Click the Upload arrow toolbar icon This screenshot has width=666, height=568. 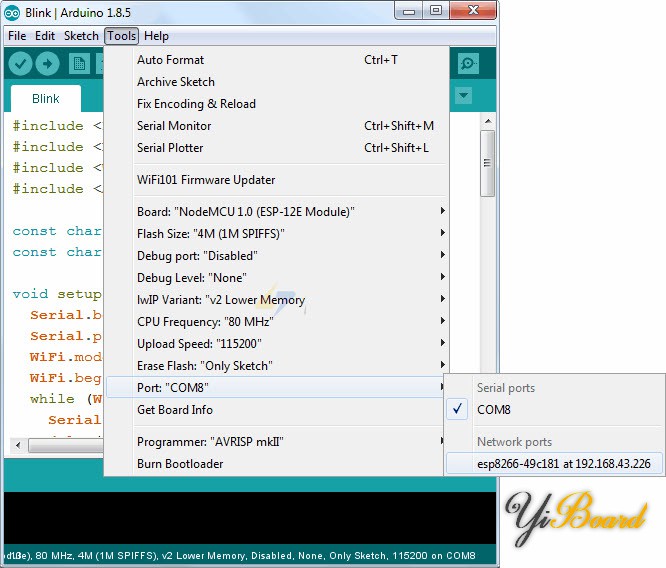point(48,64)
